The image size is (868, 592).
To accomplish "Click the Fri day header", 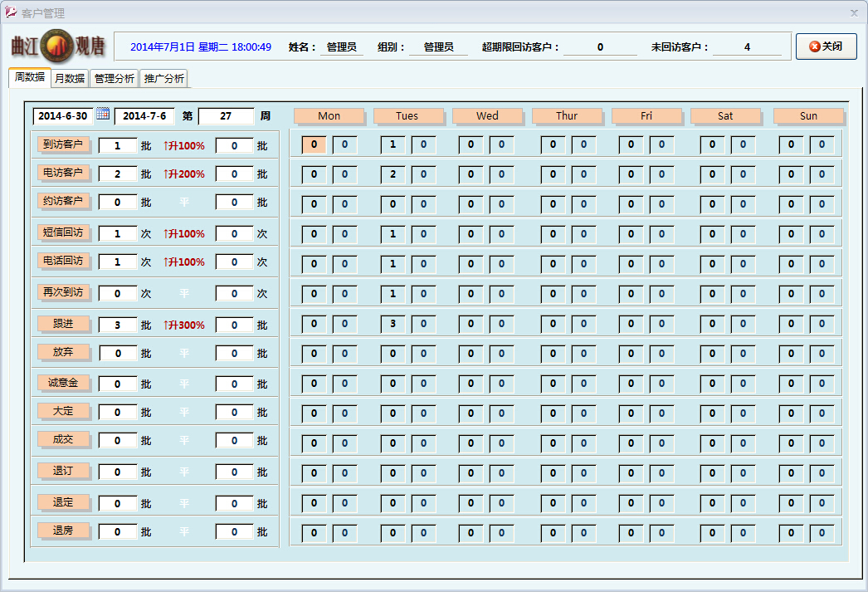I will (x=646, y=115).
